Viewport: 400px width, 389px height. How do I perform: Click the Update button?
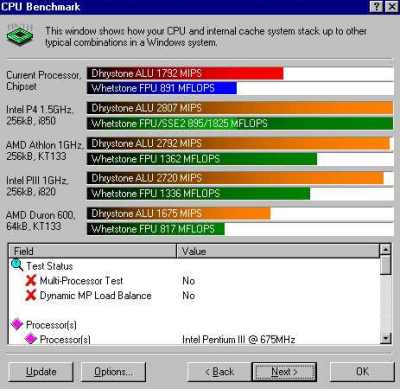(41, 372)
